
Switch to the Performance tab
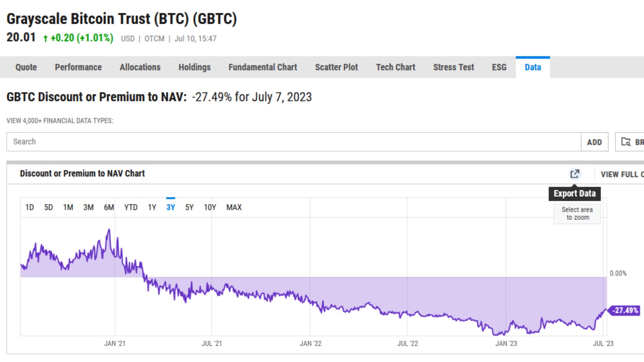pyautogui.click(x=78, y=67)
